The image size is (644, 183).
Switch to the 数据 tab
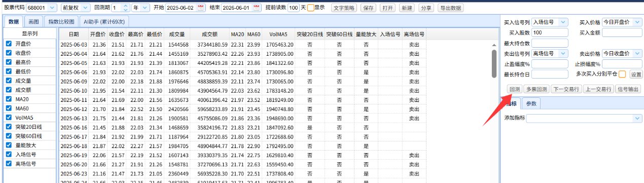click(14, 22)
